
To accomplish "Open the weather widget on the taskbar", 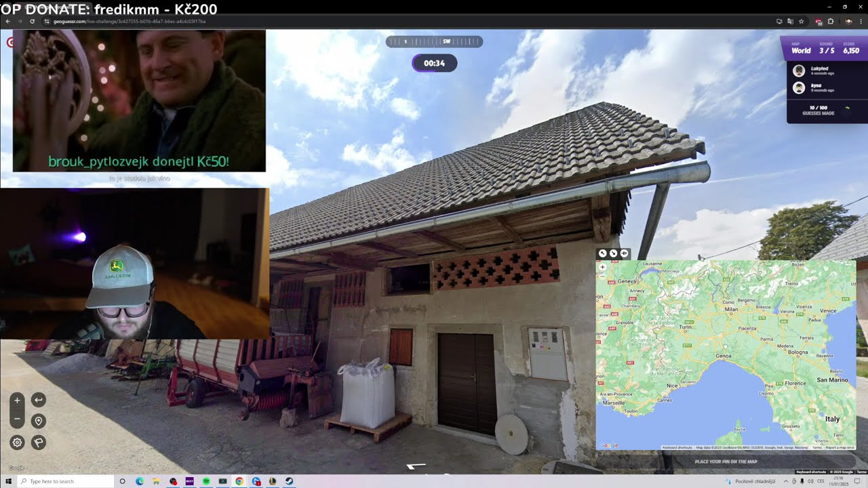I will [x=751, y=481].
